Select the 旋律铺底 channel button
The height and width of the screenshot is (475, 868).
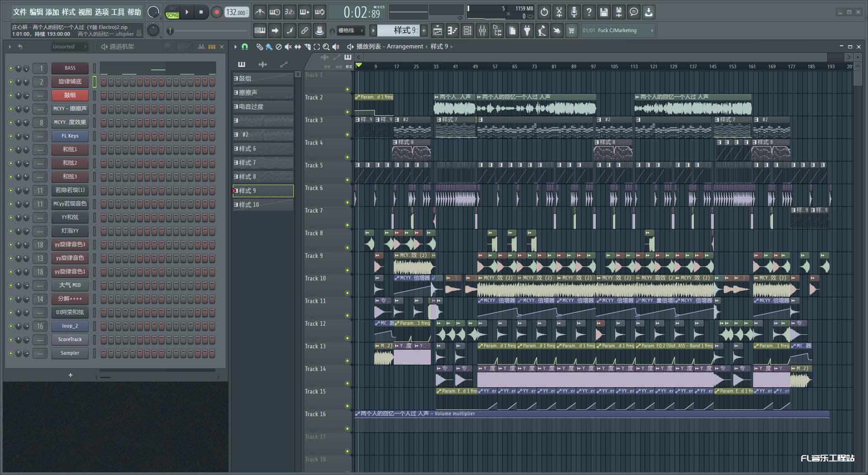(70, 82)
